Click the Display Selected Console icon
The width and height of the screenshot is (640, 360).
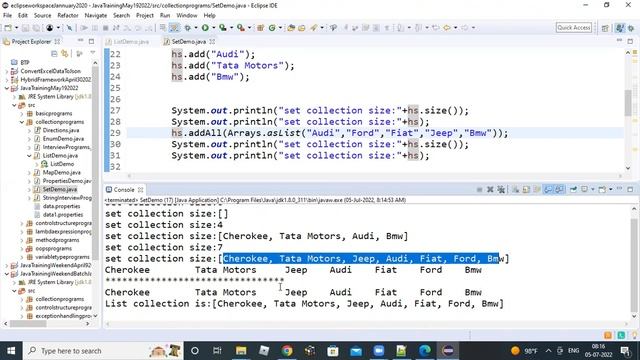point(584,189)
